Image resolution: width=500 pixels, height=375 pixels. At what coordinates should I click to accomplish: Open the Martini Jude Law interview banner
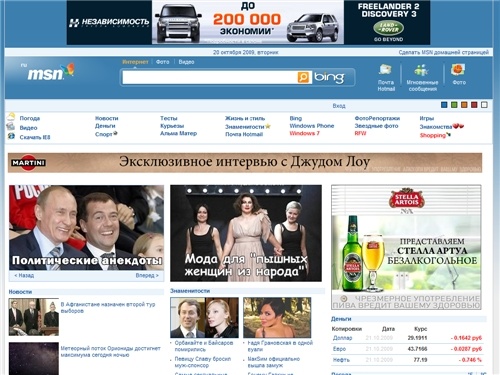point(245,163)
